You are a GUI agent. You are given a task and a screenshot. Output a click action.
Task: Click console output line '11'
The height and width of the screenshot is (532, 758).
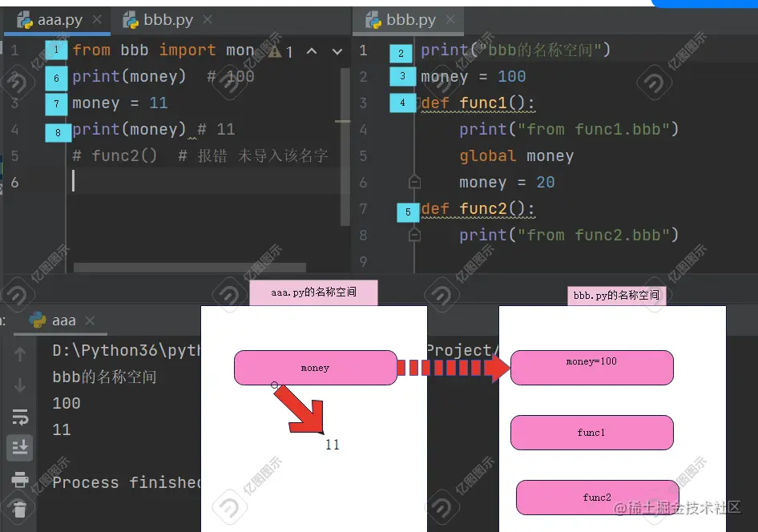click(62, 430)
